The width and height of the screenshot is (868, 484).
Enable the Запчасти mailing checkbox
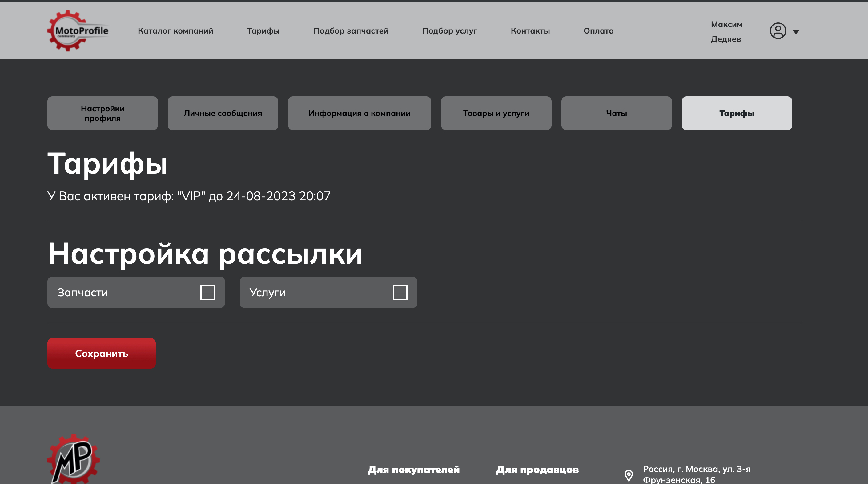tap(207, 292)
